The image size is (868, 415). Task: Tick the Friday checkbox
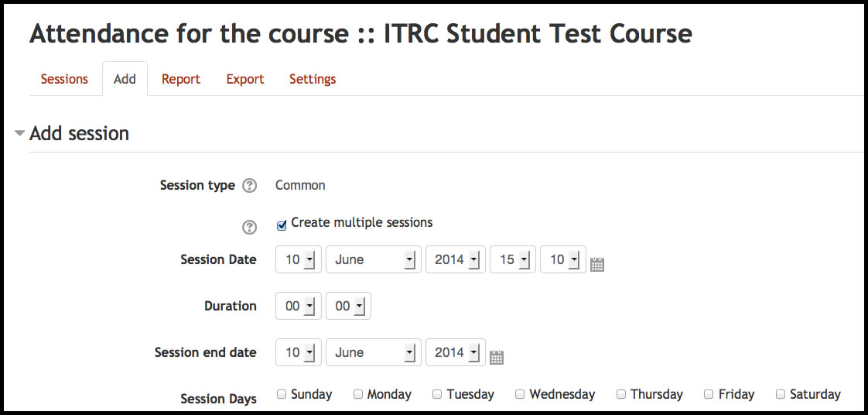(709, 394)
